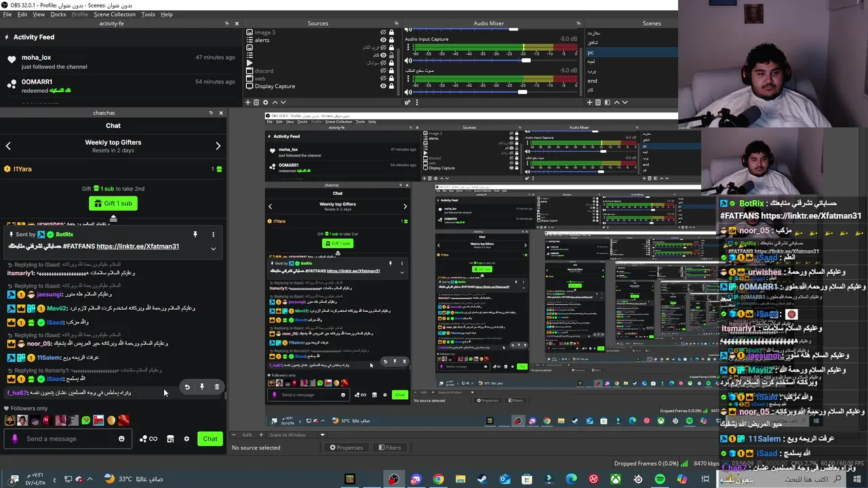Image resolution: width=868 pixels, height=488 pixels.
Task: Remove selected source with trash icon
Action: coord(256,102)
